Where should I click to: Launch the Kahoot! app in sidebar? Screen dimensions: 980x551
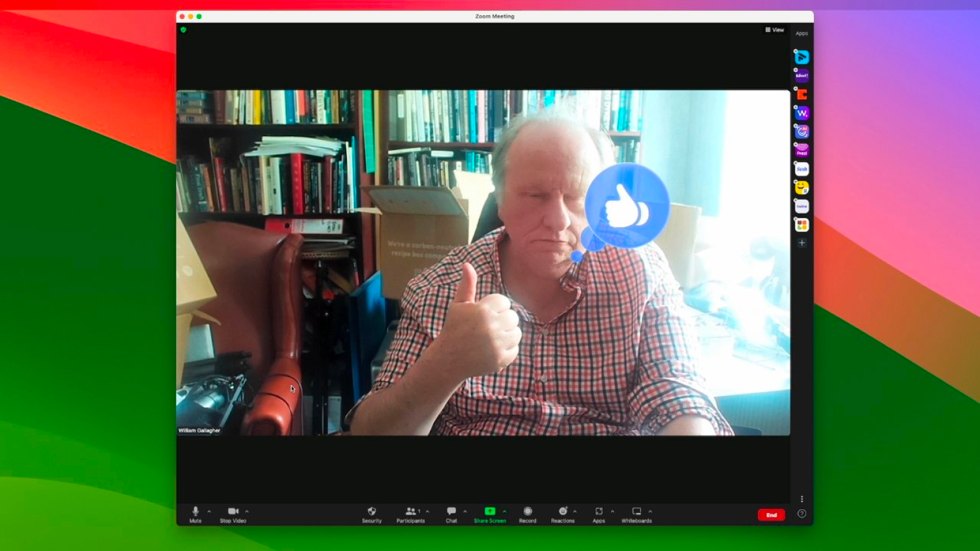pos(802,76)
